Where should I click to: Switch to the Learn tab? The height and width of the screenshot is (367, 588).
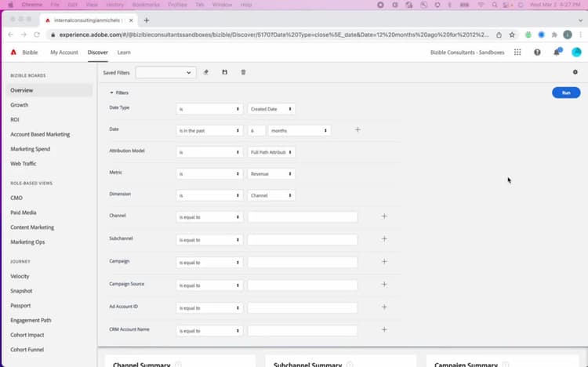(124, 53)
